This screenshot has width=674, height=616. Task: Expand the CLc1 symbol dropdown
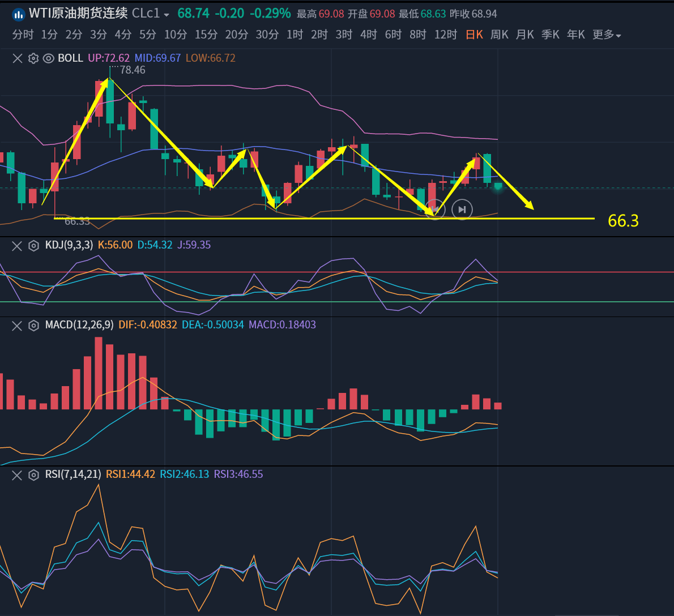167,15
